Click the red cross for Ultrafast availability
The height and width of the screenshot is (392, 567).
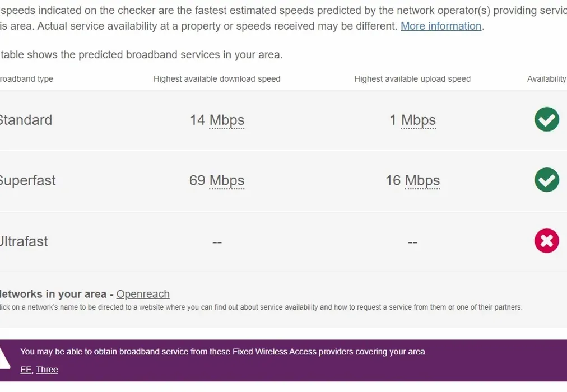pyautogui.click(x=546, y=241)
